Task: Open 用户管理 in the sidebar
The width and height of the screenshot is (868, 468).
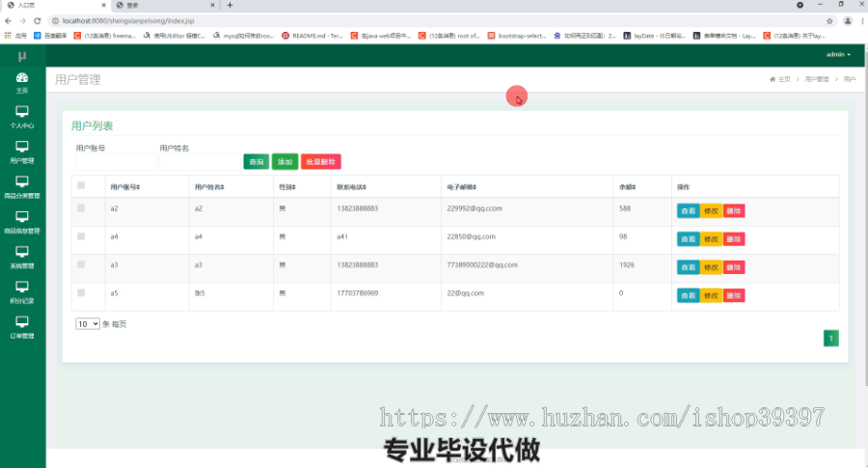Action: click(22, 152)
